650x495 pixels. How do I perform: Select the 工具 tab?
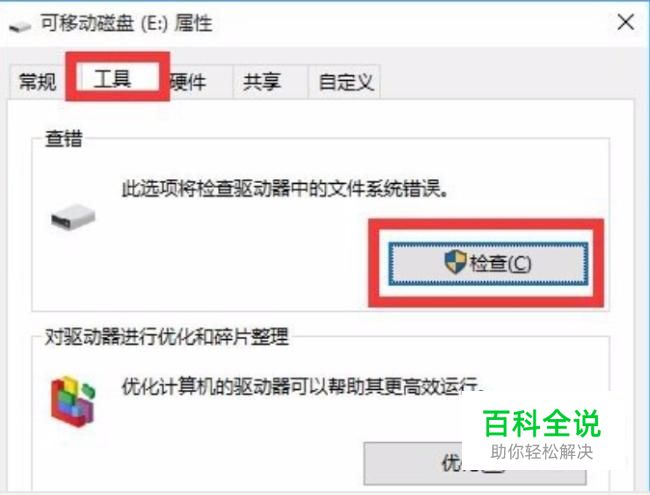(113, 78)
